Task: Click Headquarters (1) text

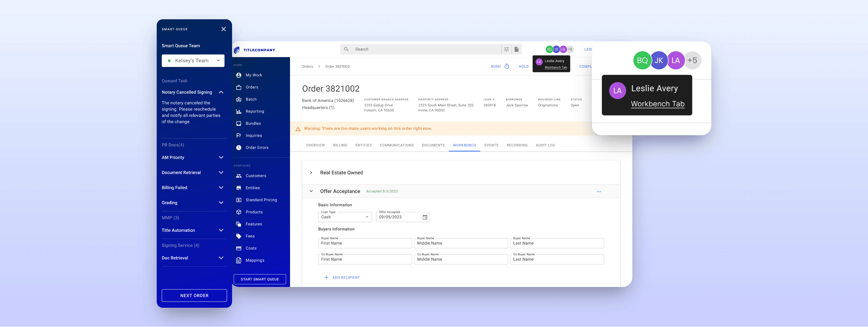Action: 318,107
